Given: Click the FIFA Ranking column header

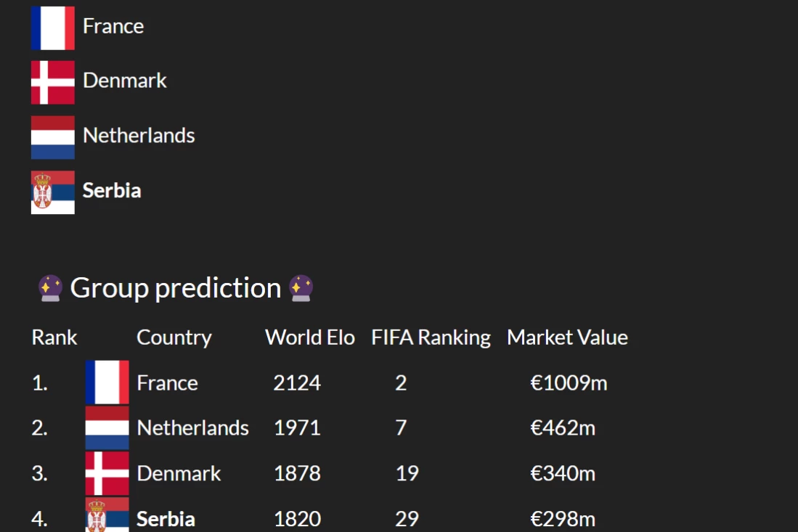Looking at the screenshot, I should [x=431, y=337].
